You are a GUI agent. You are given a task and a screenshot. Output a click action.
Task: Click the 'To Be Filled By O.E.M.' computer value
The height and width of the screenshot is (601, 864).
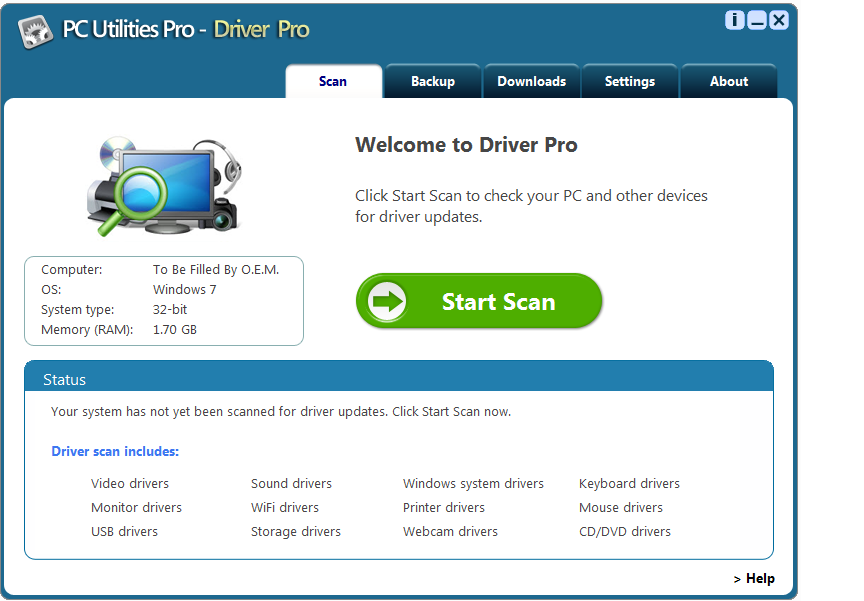click(216, 269)
